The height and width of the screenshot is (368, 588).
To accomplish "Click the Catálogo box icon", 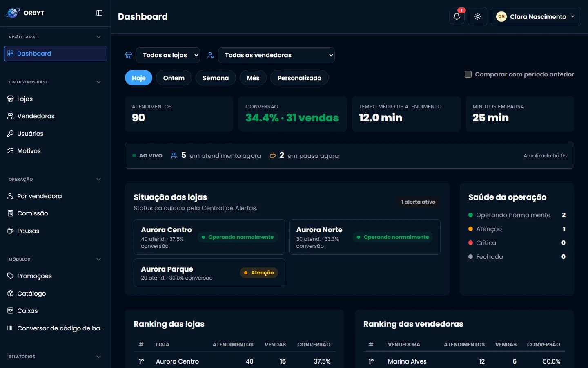I will pos(11,294).
